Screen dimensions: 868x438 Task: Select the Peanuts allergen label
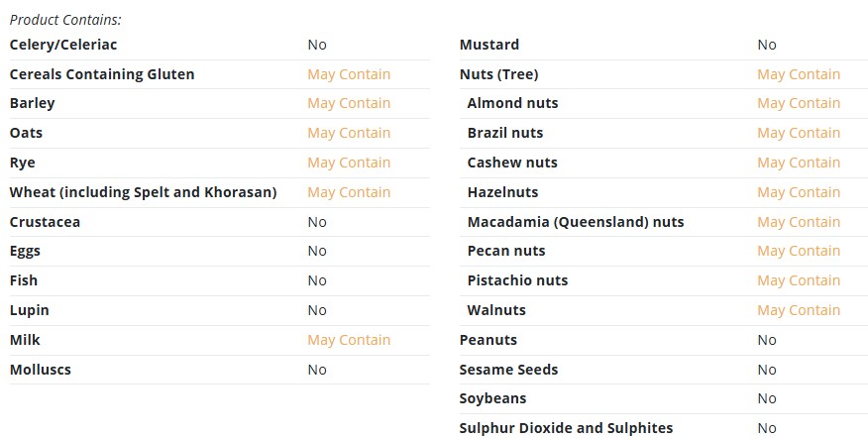[x=488, y=340]
